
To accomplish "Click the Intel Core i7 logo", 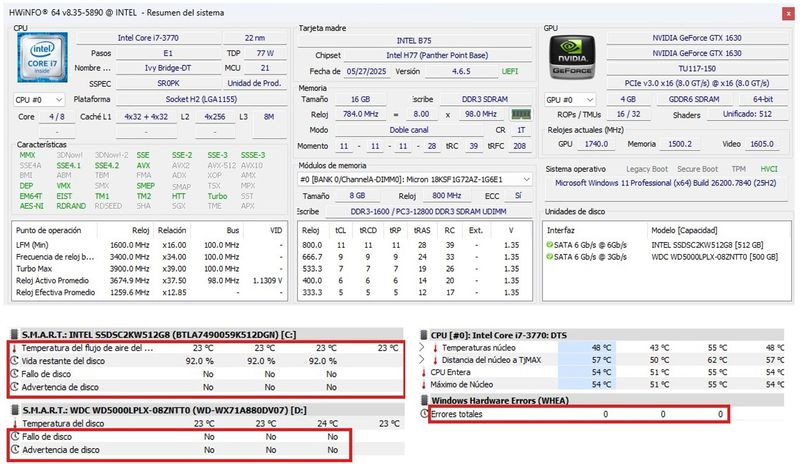I will pos(42,57).
